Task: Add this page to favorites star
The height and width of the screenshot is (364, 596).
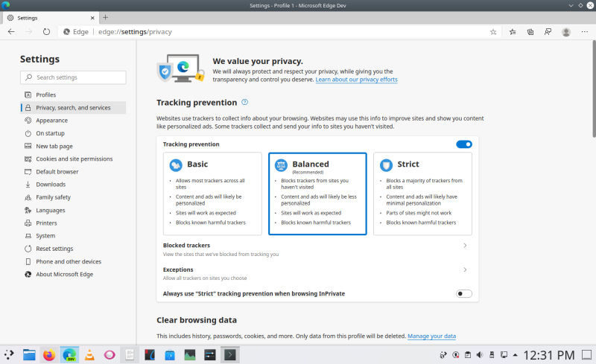Action: 493,32
